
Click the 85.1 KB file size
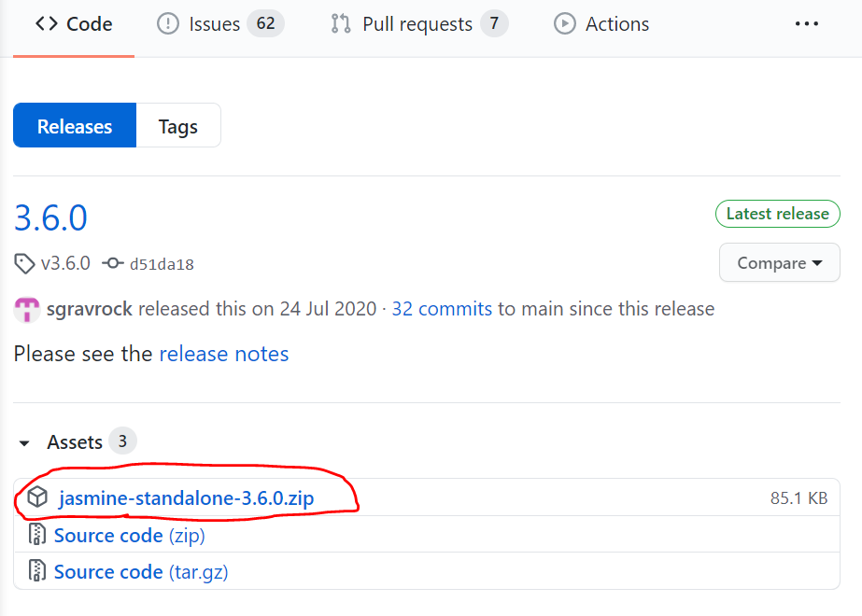(798, 497)
